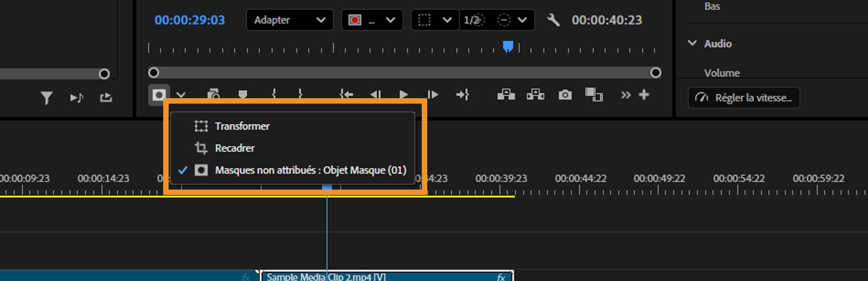The height and width of the screenshot is (281, 868).
Task: Click the Lift icon
Action: (506, 95)
